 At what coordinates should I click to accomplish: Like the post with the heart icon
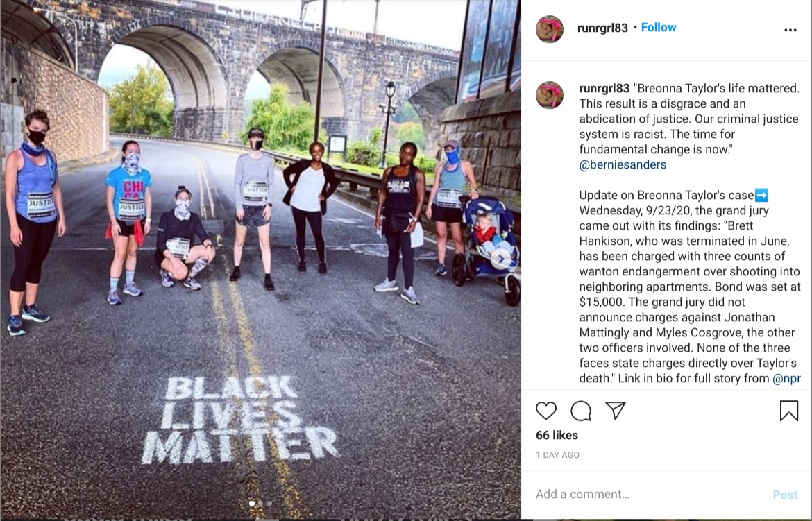coord(545,411)
